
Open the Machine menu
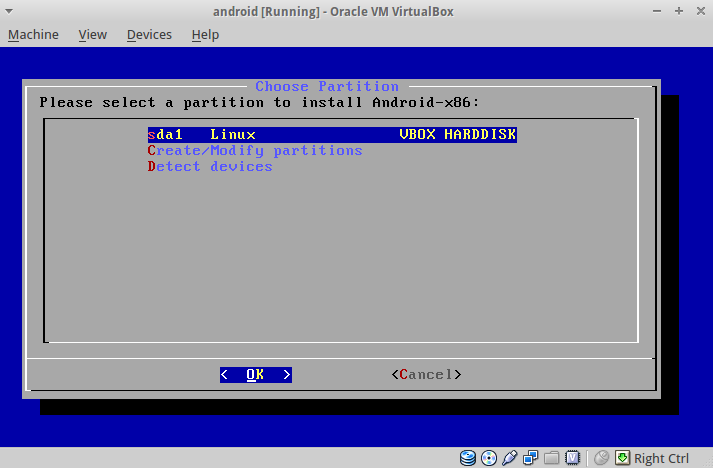point(33,35)
